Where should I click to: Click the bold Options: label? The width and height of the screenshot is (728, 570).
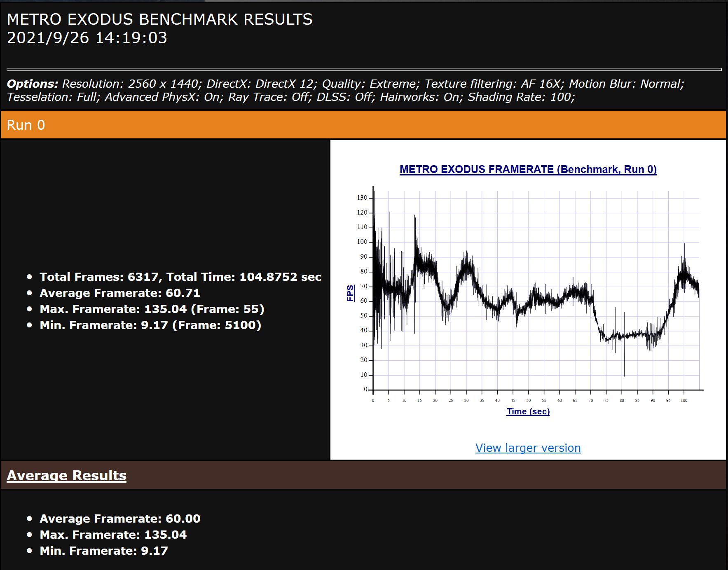pos(33,84)
